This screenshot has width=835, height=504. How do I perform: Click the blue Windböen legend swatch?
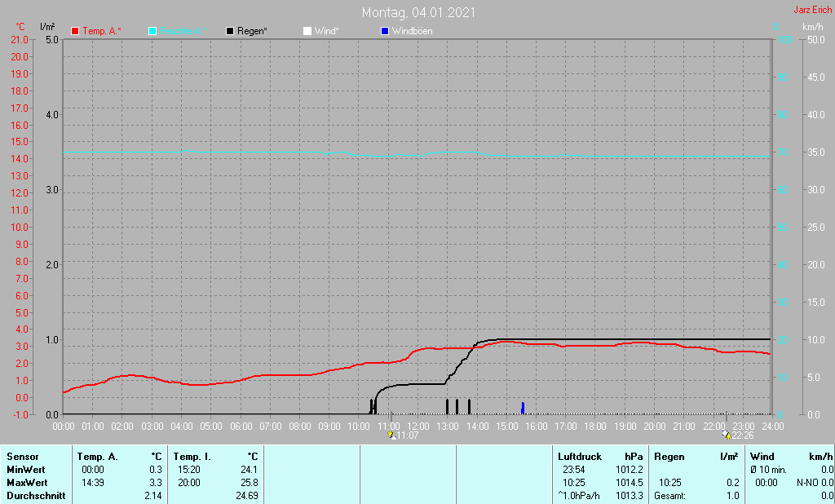(385, 31)
